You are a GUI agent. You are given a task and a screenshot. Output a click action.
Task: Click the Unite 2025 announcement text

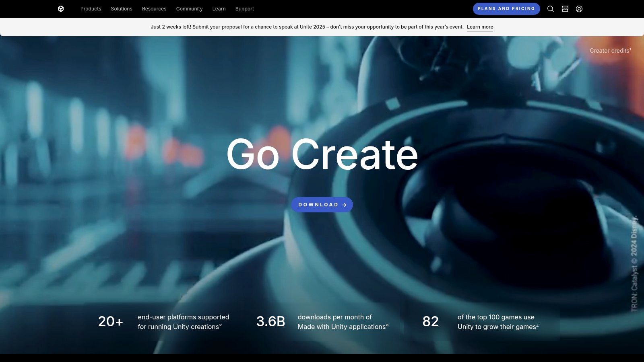307,27
